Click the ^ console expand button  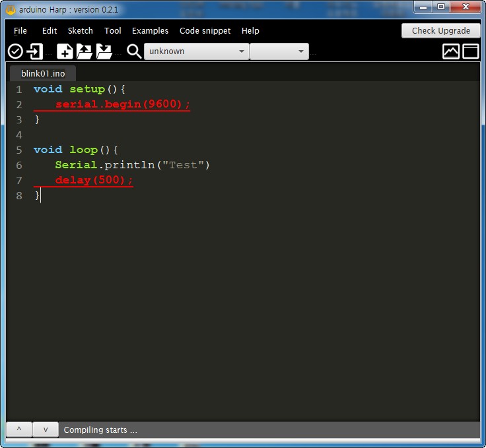pos(19,430)
